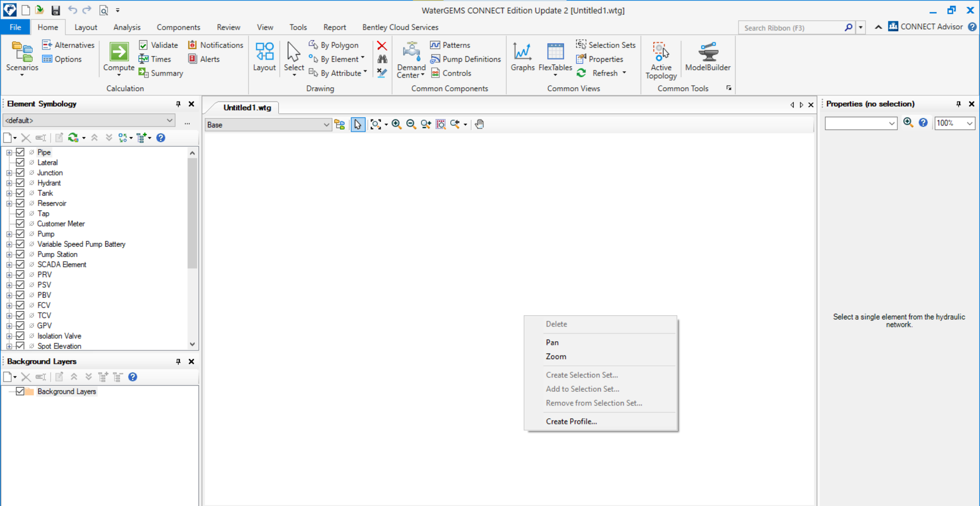Select the Pan hand tool in drawing toolbar

[479, 124]
